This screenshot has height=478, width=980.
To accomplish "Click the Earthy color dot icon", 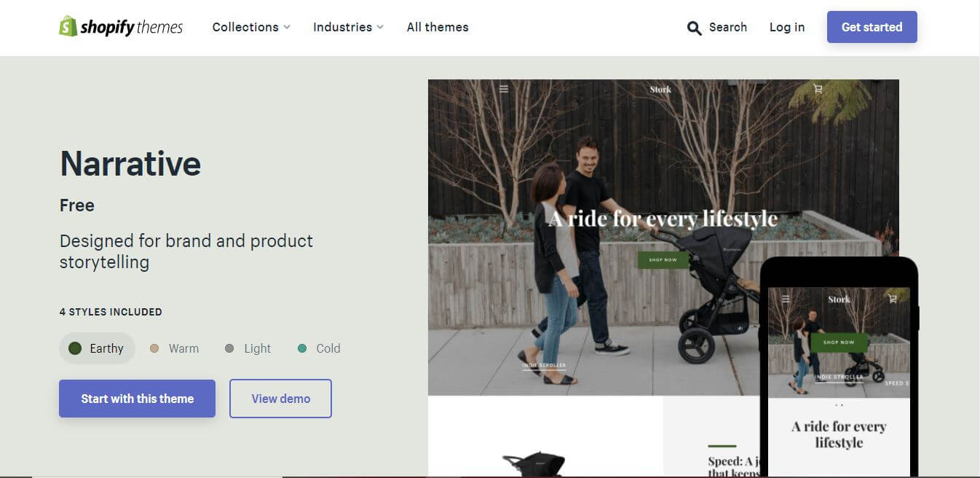I will click(x=75, y=348).
